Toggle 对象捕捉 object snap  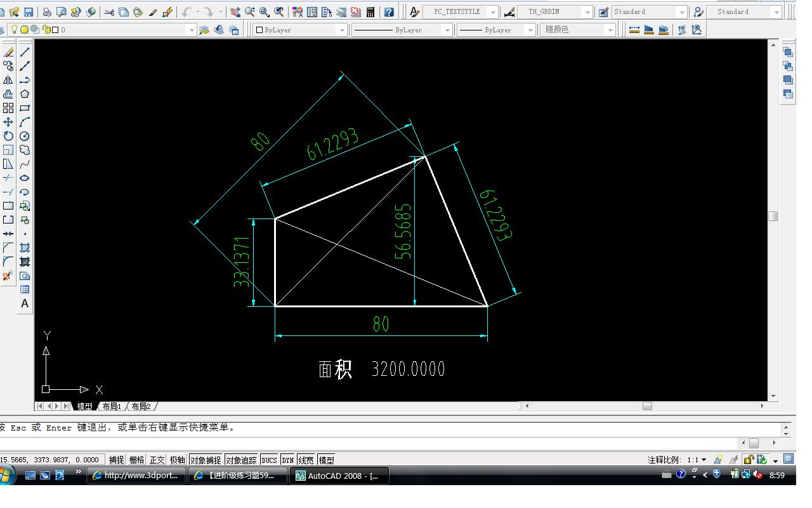click(x=206, y=460)
